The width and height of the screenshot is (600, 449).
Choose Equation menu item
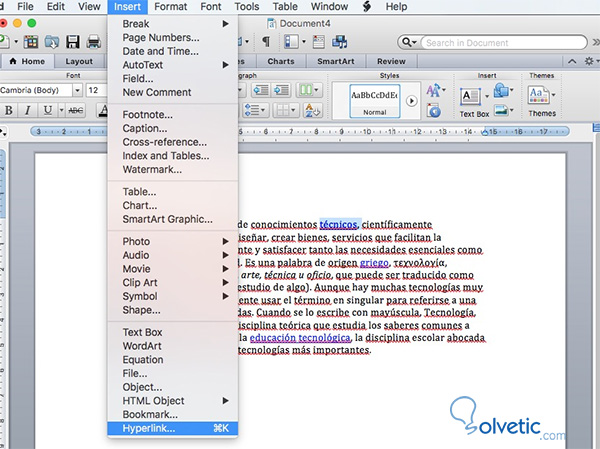point(173,360)
